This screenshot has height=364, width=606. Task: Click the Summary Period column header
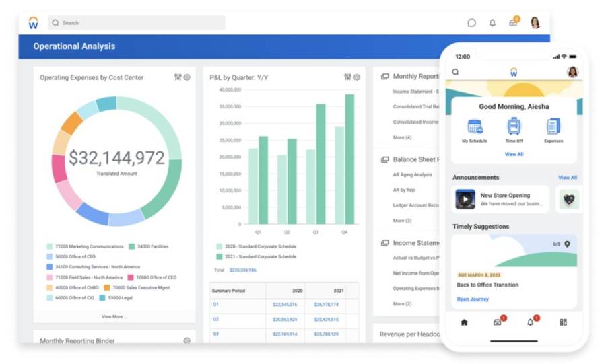click(x=228, y=291)
